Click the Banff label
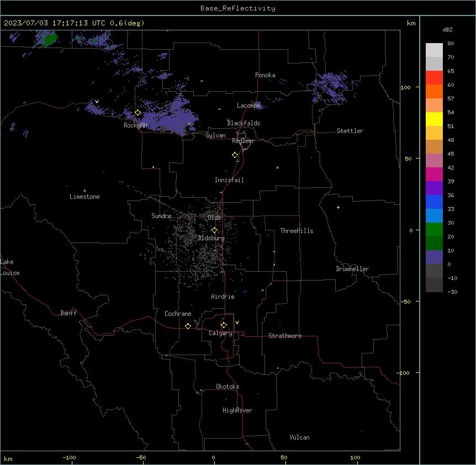 (x=68, y=313)
